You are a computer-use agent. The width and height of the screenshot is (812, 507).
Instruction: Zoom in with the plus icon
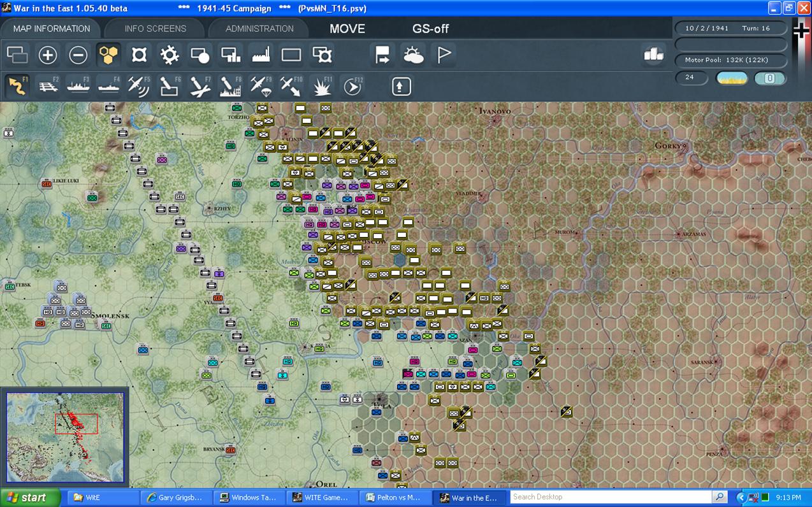pos(48,55)
